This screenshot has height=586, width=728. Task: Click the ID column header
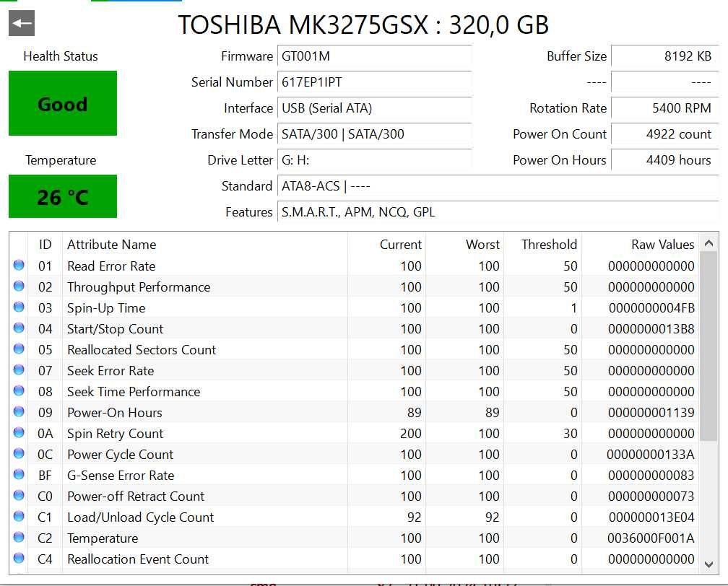pyautogui.click(x=45, y=245)
